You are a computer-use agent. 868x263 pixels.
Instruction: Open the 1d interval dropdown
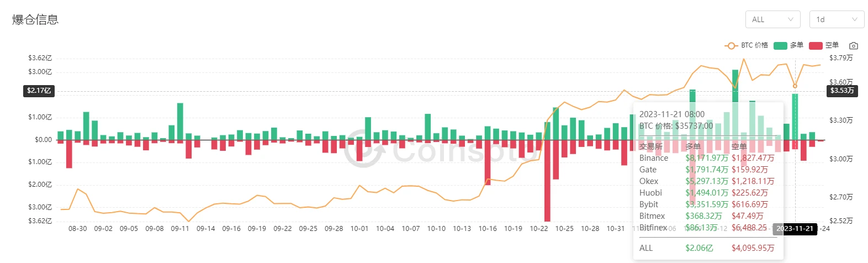[837, 19]
